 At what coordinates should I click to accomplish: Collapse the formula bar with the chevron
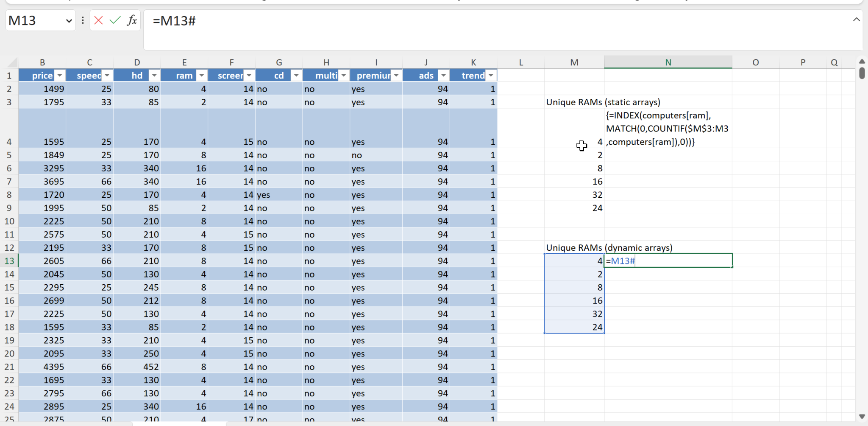click(x=856, y=20)
